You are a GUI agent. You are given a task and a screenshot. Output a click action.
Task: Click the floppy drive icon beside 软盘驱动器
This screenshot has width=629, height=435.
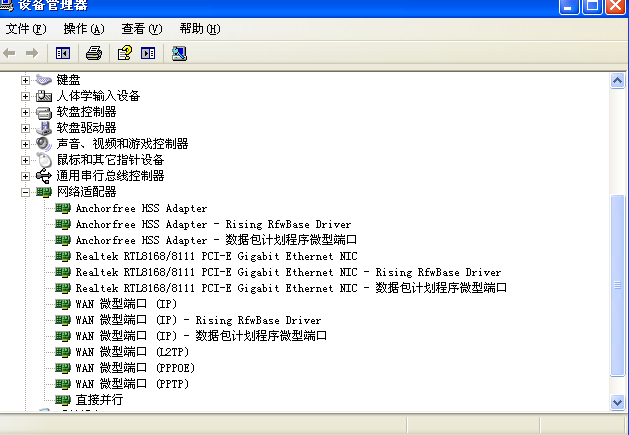pos(44,128)
